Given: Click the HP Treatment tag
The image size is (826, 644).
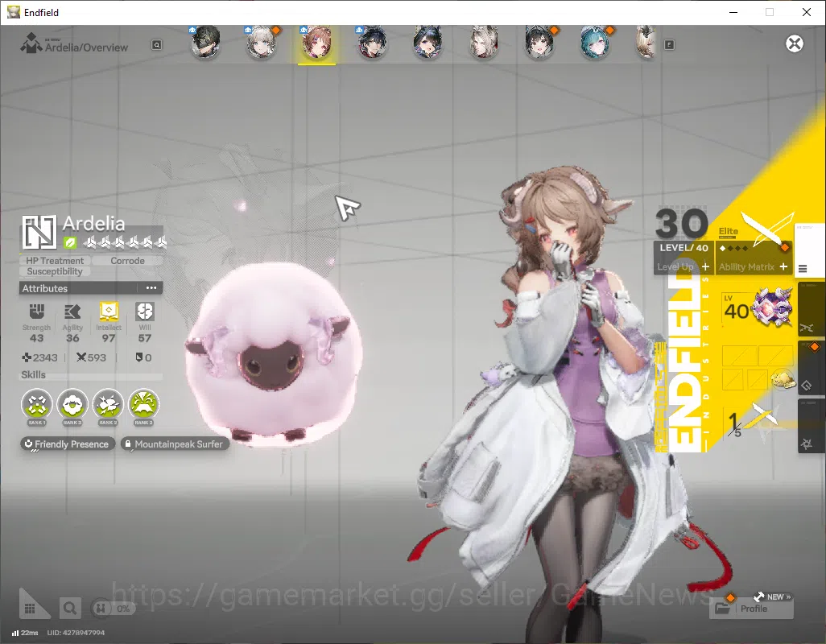Looking at the screenshot, I should pyautogui.click(x=55, y=261).
